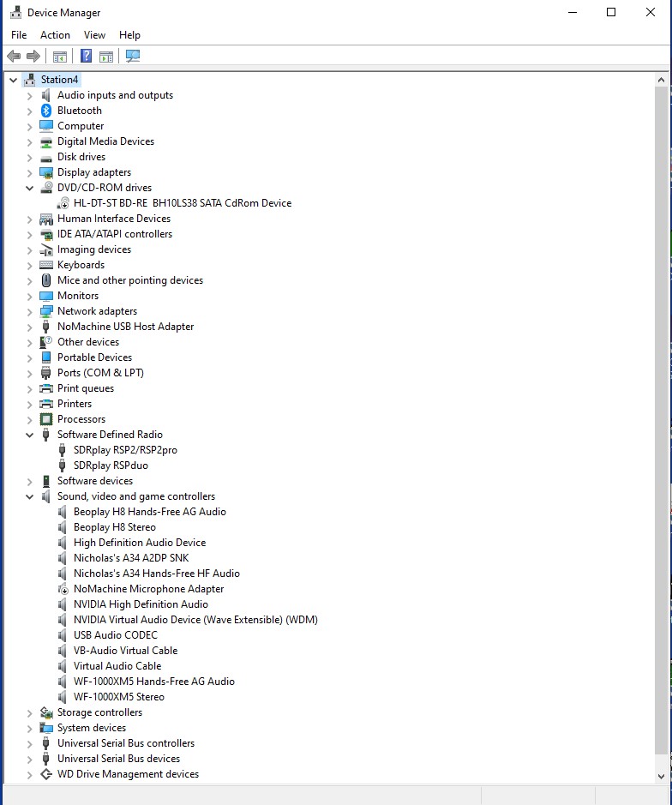Click the Device Manager title bar icon

(x=15, y=13)
